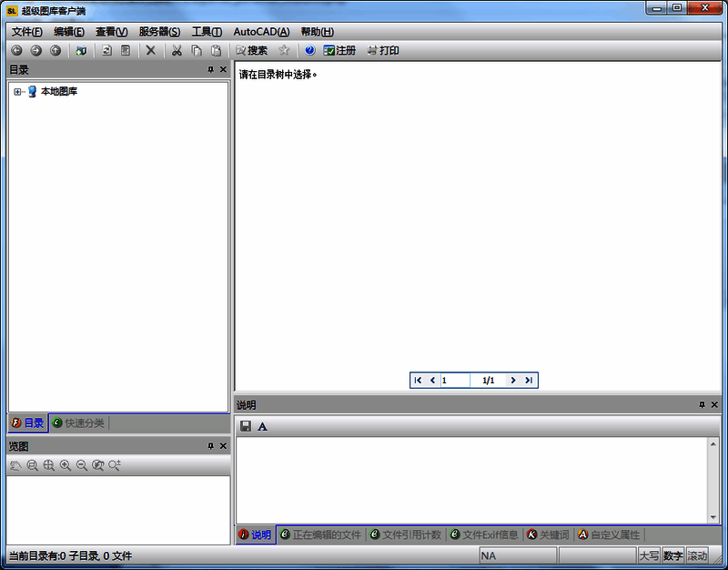This screenshot has height=570, width=728.
Task: Click the scissors cut icon
Action: tap(177, 50)
